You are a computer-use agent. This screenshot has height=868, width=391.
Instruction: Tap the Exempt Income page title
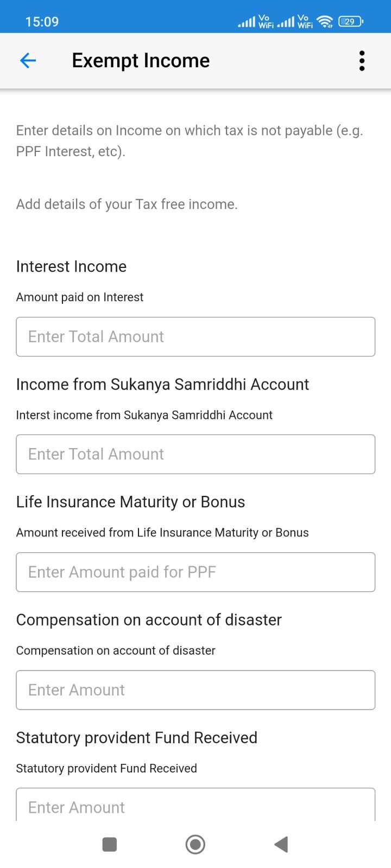[141, 61]
